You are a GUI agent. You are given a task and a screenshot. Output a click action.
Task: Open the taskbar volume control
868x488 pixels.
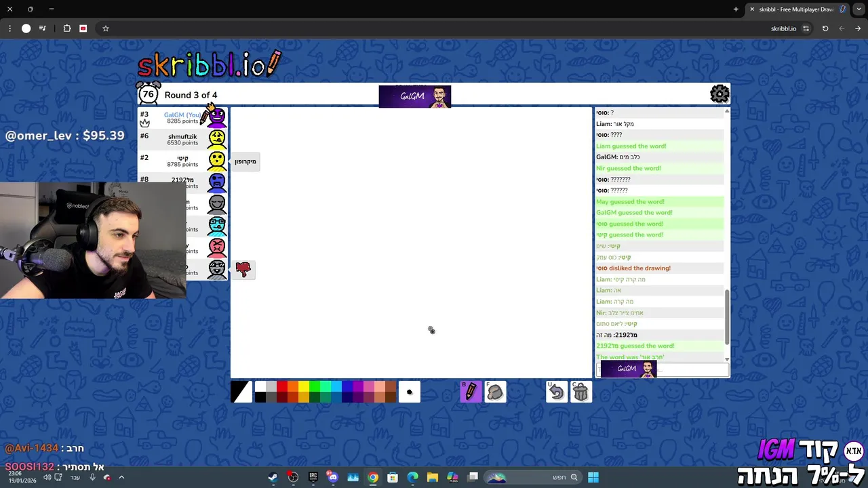pos(47,477)
